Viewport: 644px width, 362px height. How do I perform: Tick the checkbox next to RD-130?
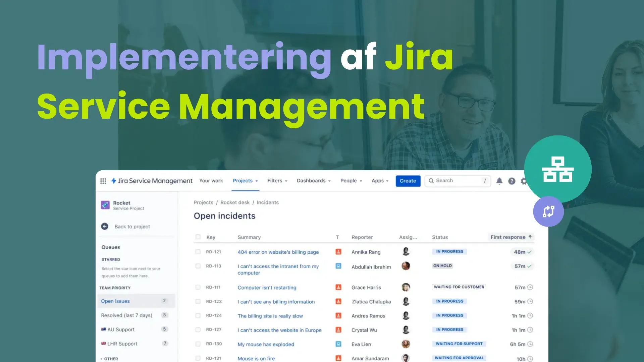coord(198,344)
